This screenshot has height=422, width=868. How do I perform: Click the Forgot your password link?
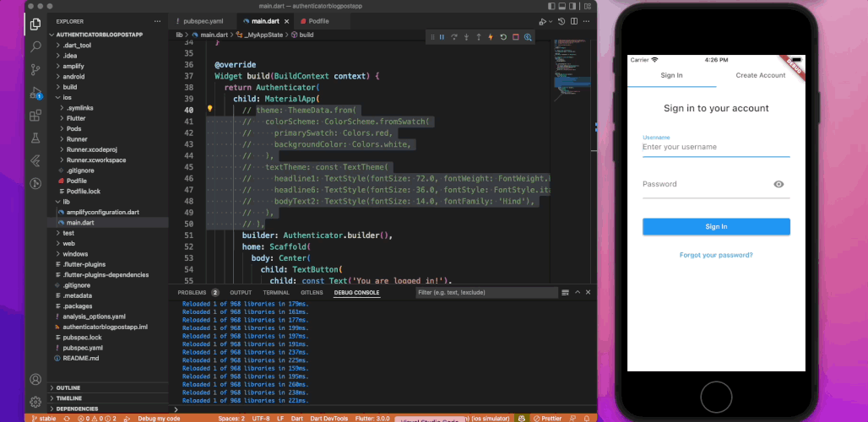716,255
